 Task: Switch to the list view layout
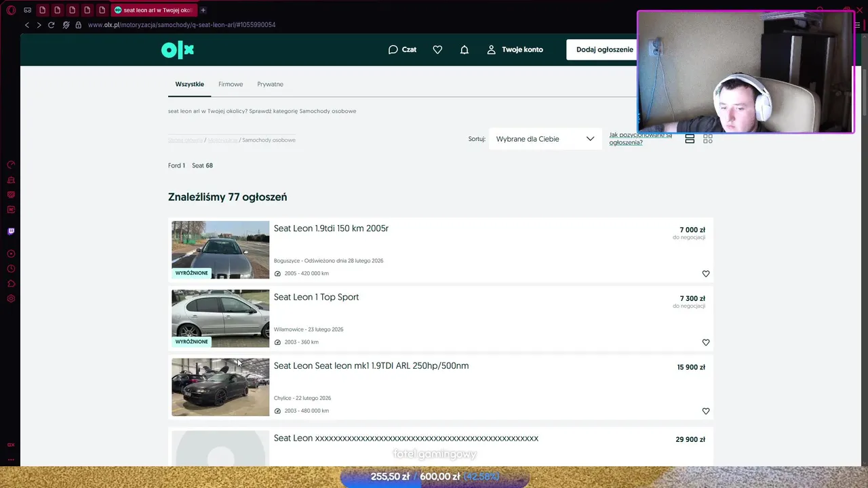[x=690, y=138]
